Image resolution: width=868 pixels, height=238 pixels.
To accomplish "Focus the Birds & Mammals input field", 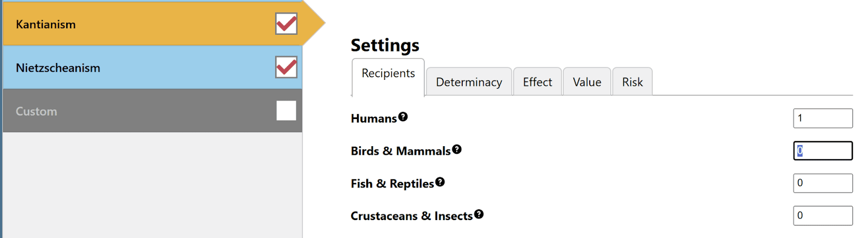I will click(822, 151).
